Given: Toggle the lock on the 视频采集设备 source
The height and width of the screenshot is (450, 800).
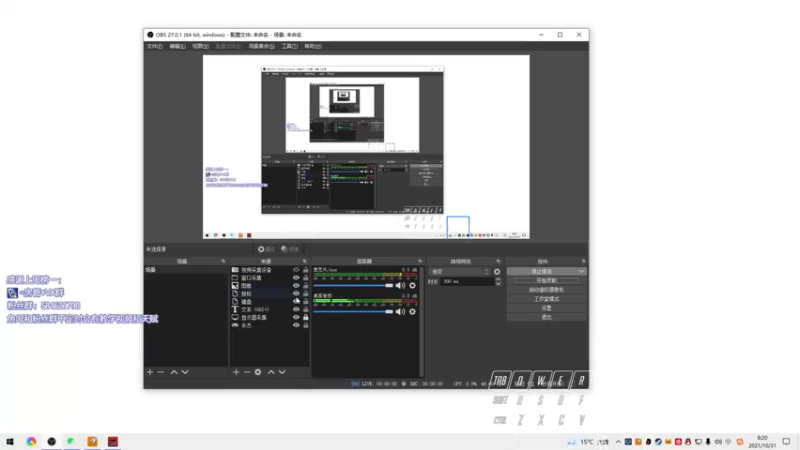Looking at the screenshot, I should pos(306,270).
